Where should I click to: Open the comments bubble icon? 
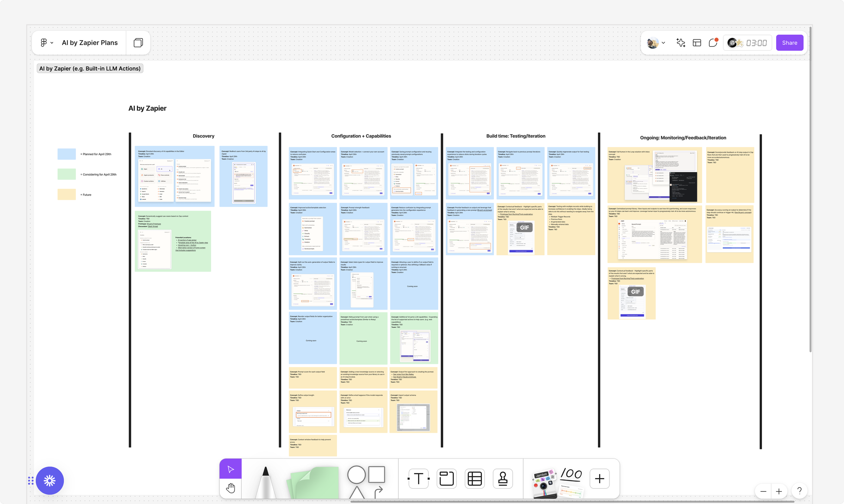[x=713, y=43]
